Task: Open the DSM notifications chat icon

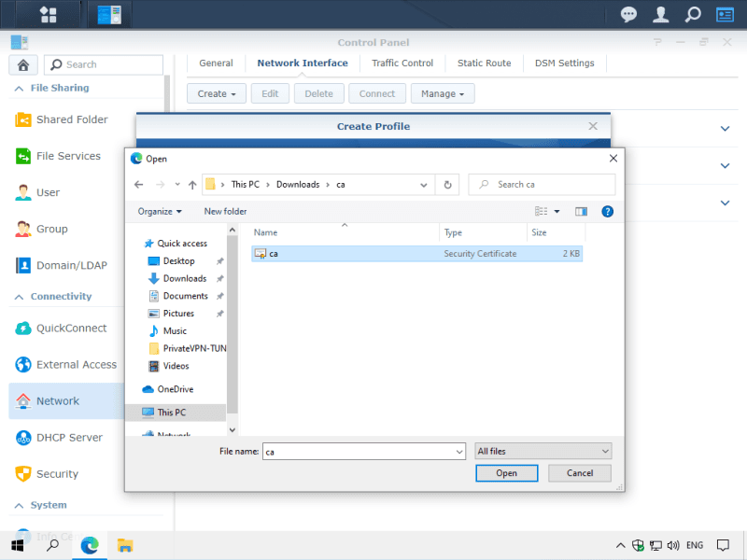Action: (x=629, y=14)
